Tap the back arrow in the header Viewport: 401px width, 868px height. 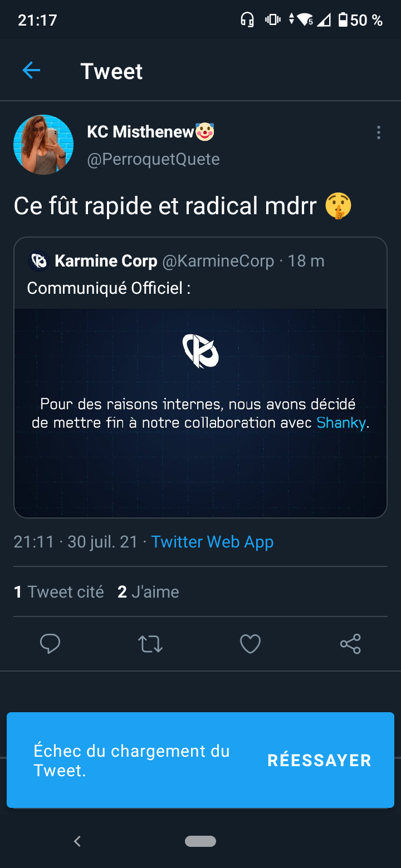pyautogui.click(x=31, y=71)
